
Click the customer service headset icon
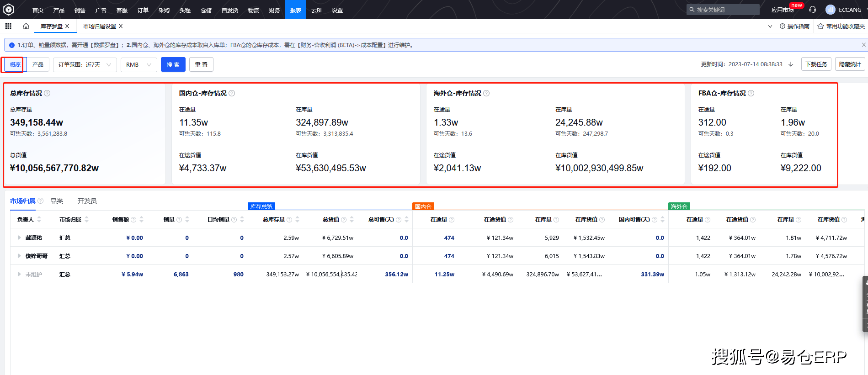[x=812, y=10]
